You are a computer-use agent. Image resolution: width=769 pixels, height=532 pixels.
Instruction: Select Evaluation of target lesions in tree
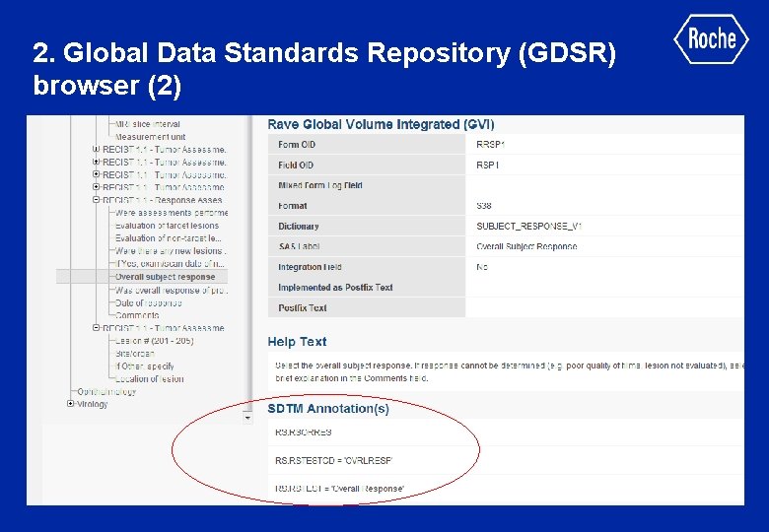pyautogui.click(x=167, y=226)
